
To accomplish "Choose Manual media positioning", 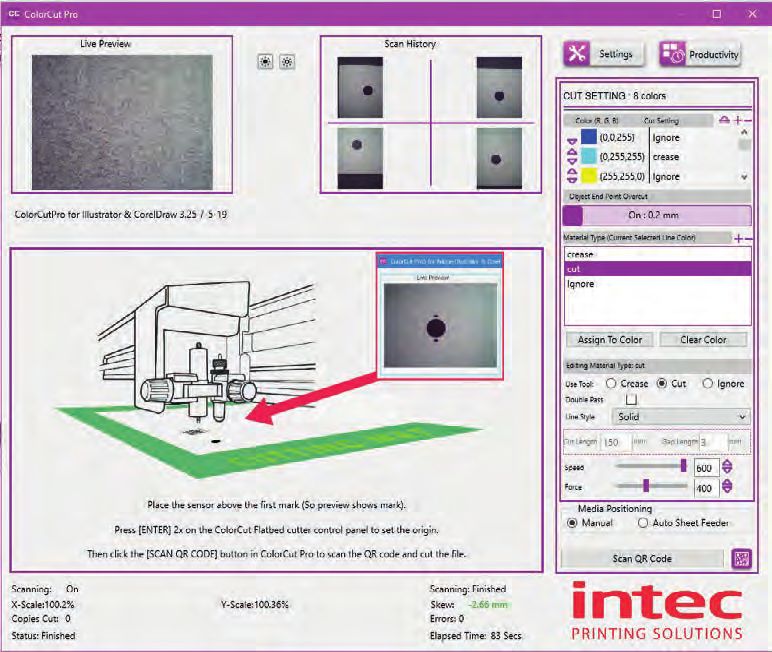I will point(572,523).
